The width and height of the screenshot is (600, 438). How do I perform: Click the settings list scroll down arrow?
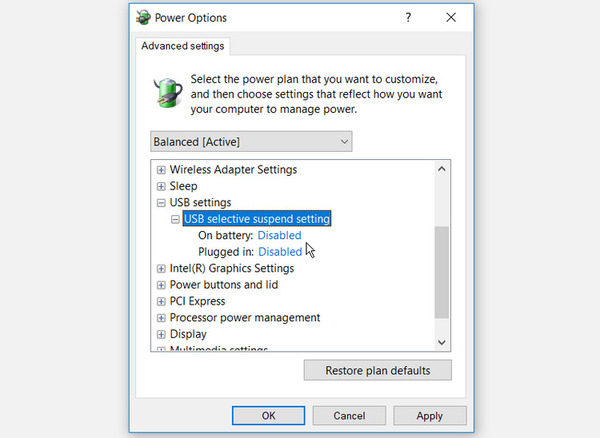pos(442,342)
